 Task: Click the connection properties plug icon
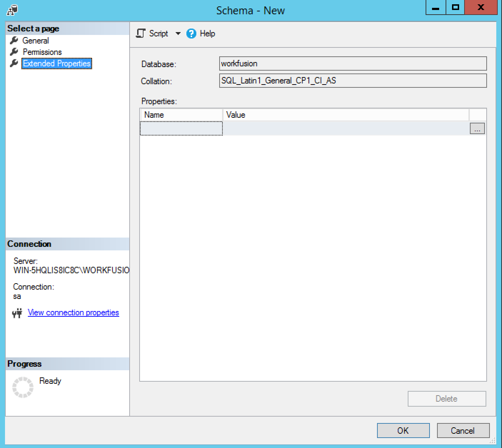pyautogui.click(x=17, y=313)
